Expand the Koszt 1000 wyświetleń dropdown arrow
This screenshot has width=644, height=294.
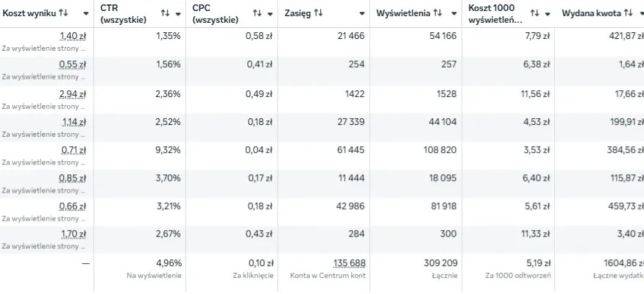548,14
